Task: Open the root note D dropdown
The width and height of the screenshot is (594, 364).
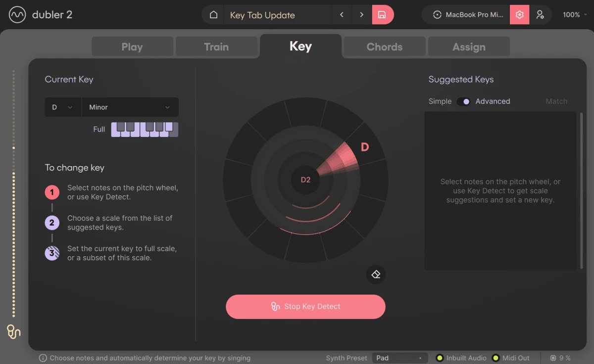Action: pos(63,107)
